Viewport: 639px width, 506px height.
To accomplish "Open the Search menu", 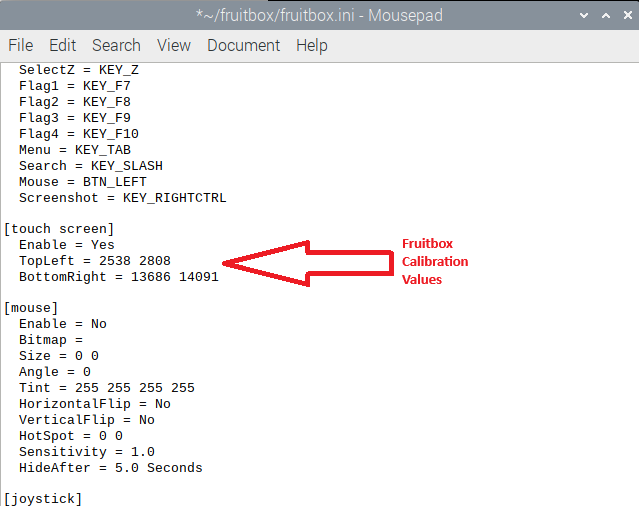I will click(116, 45).
